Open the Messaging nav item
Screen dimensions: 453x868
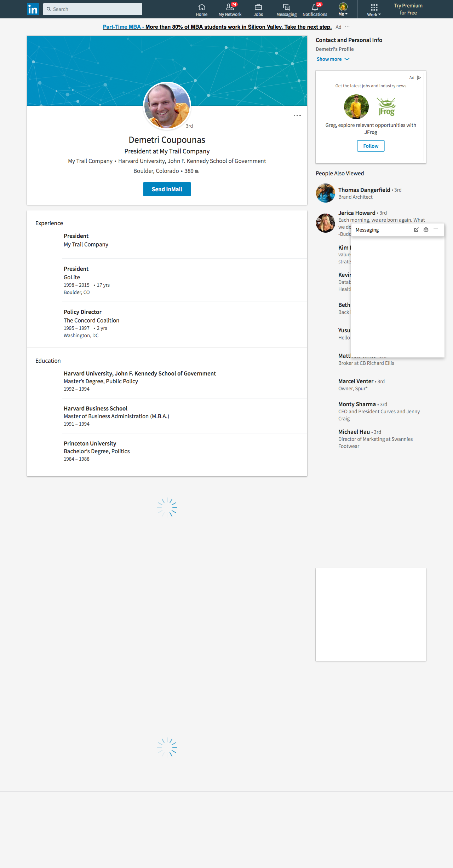pos(286,10)
